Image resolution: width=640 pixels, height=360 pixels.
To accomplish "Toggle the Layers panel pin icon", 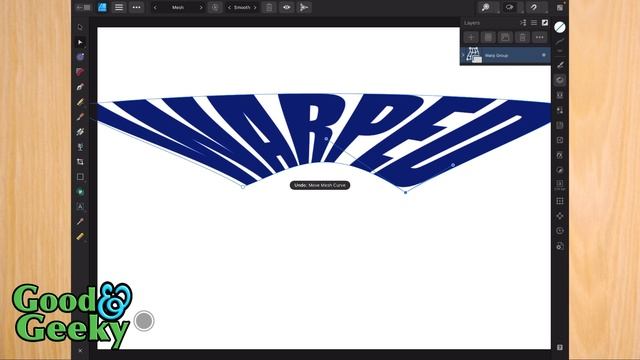I will point(545,23).
